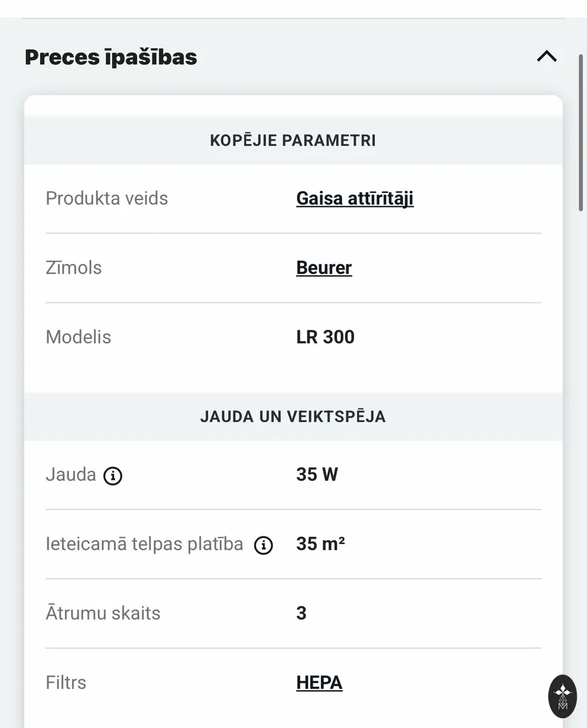Collapse the Preces īpašības section chevron
This screenshot has height=728, width=587.
coord(546,57)
